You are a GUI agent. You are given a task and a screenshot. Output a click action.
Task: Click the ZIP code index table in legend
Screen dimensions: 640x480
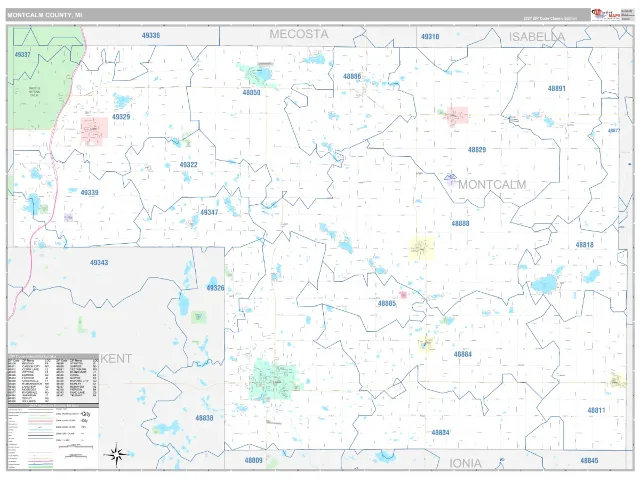[x=53, y=379]
